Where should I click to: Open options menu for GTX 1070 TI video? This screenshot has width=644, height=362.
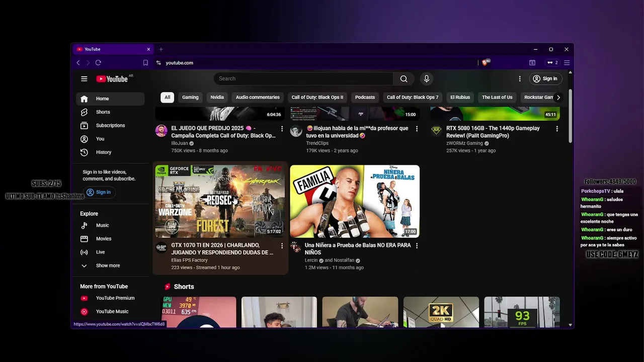point(282,246)
